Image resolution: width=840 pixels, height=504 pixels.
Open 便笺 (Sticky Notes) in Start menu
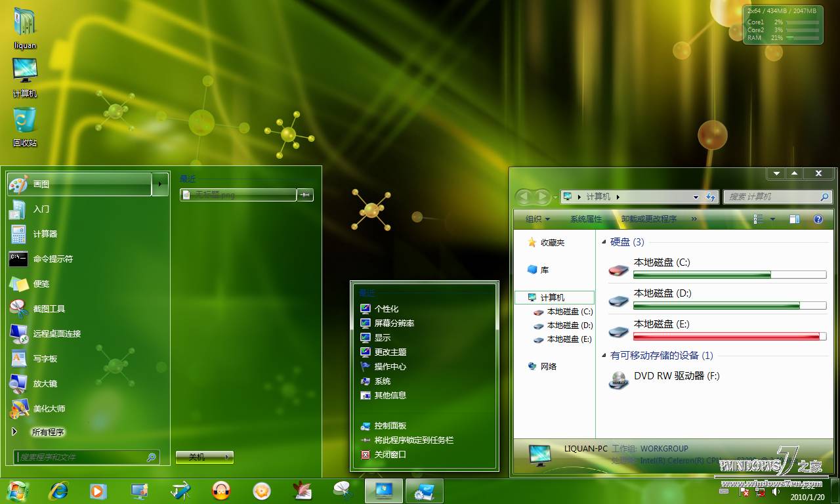pyautogui.click(x=89, y=284)
